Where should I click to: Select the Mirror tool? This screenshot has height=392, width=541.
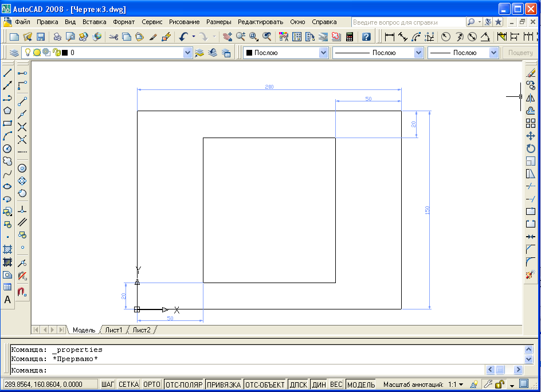pyautogui.click(x=531, y=98)
